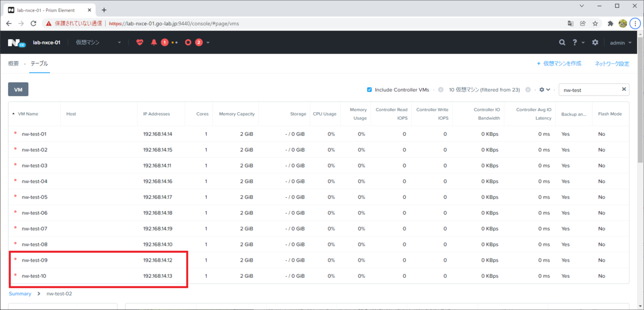Open a new browser tab
This screenshot has height=310, width=644.
click(104, 10)
